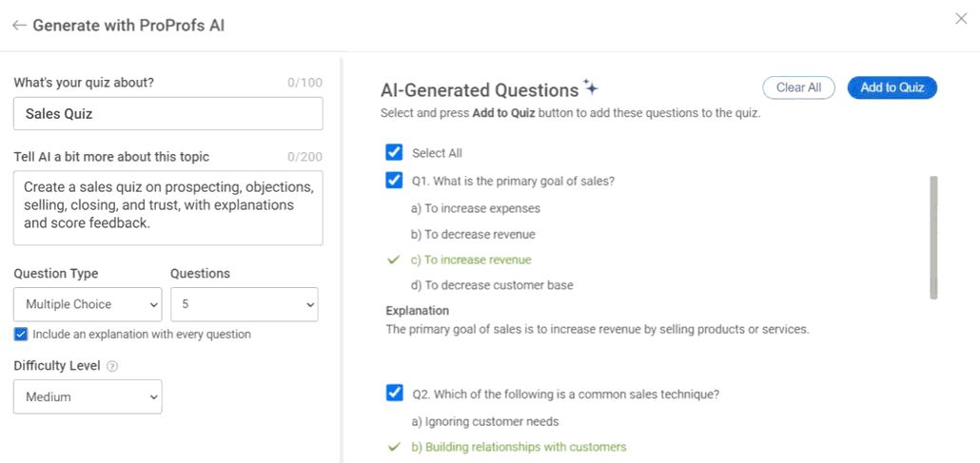
Task: Select answer d) To decrease customer base
Action: (x=493, y=285)
